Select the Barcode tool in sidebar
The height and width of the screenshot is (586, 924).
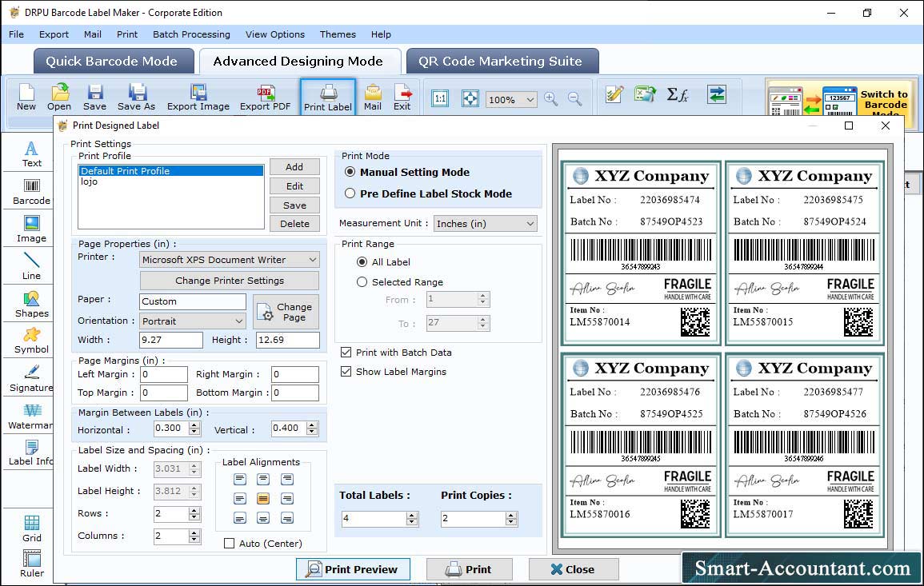tap(31, 192)
